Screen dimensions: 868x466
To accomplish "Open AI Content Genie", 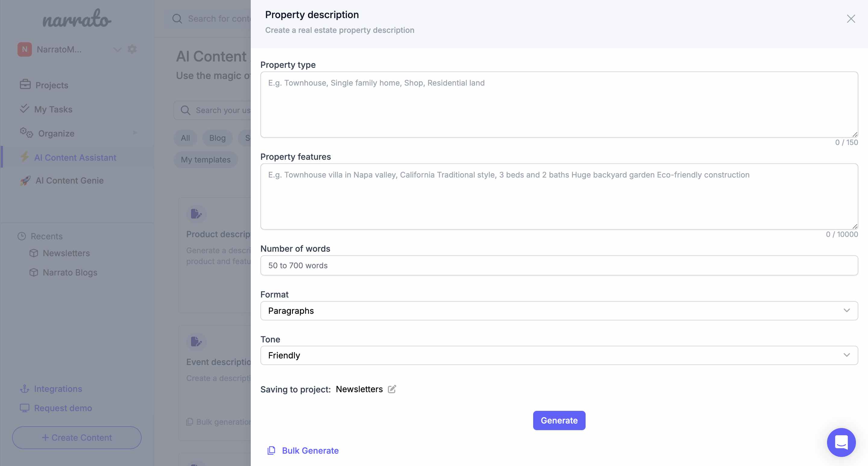I will [69, 181].
